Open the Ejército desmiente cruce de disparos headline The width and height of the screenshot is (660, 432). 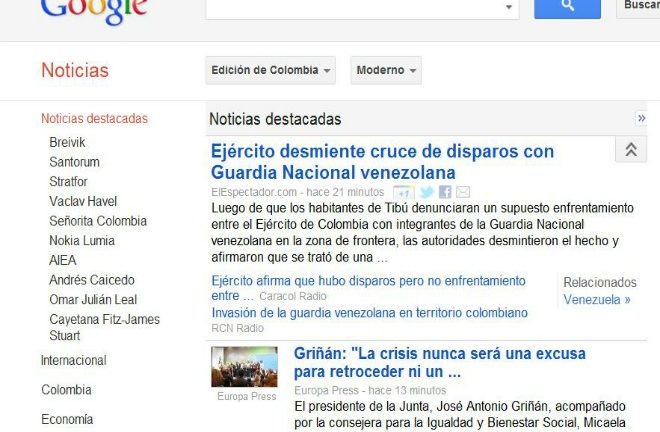(x=382, y=162)
